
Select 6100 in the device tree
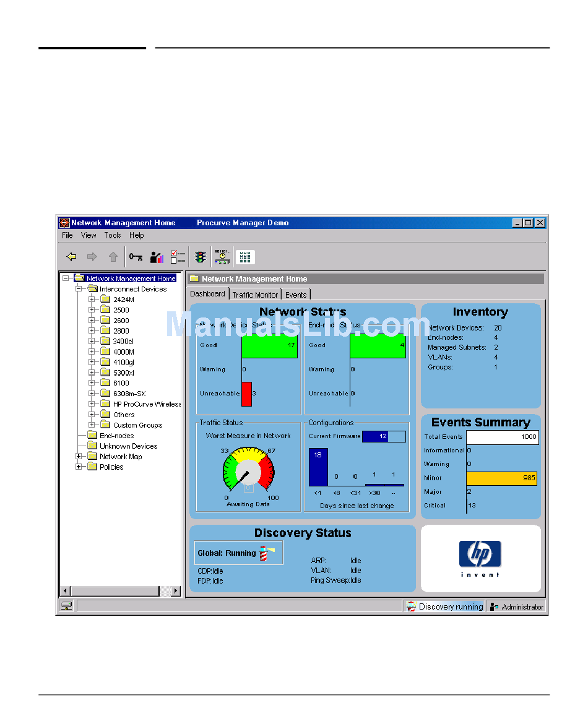[121, 383]
